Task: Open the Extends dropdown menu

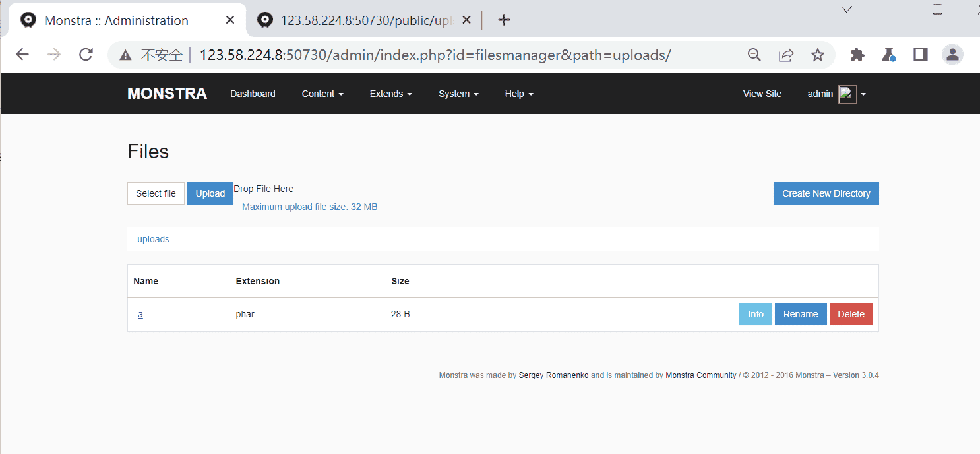Action: point(390,93)
